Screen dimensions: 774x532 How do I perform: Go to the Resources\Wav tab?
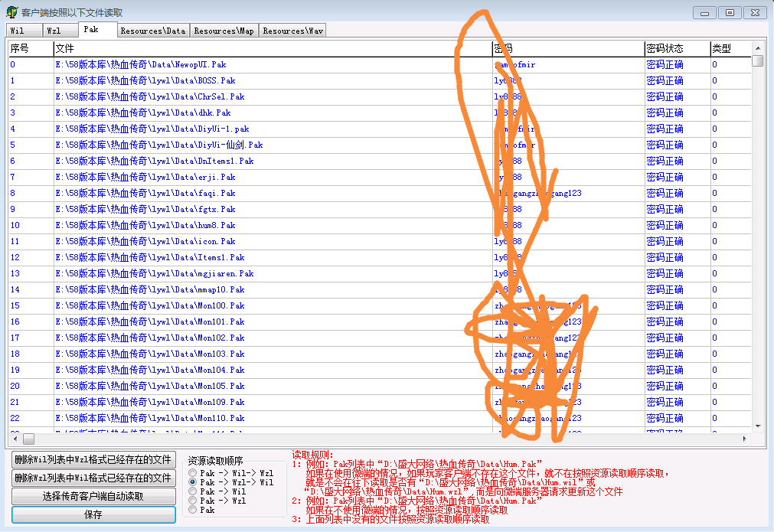(293, 31)
